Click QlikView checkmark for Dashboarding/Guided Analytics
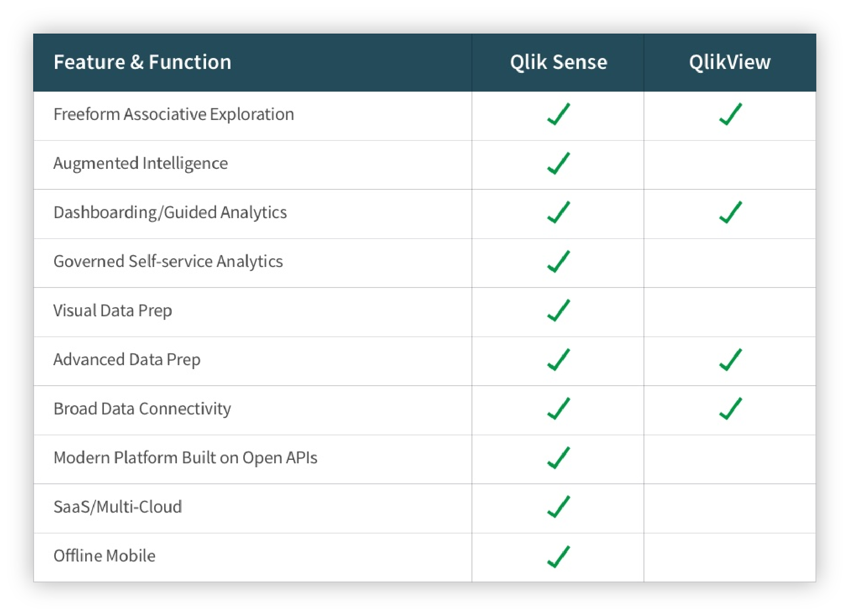This screenshot has height=616, width=850. pyautogui.click(x=730, y=212)
